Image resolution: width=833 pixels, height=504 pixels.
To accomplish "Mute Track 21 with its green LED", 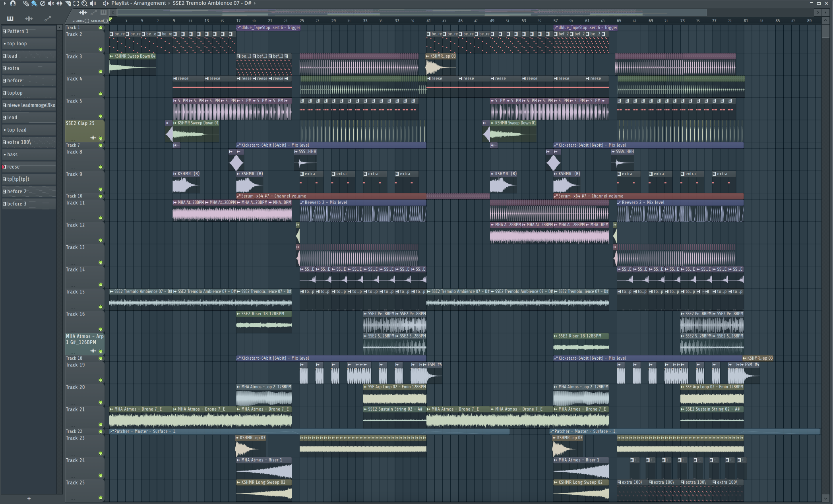I will 101,425.
